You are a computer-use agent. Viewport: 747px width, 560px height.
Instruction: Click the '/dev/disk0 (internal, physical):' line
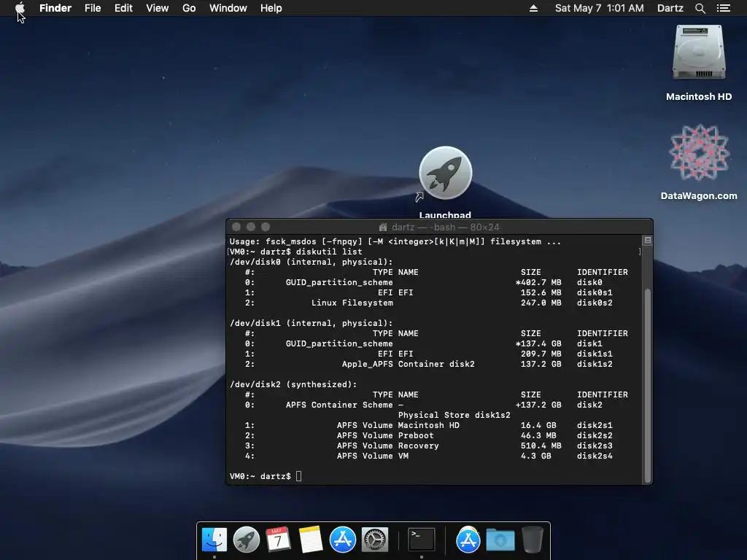tap(311, 262)
